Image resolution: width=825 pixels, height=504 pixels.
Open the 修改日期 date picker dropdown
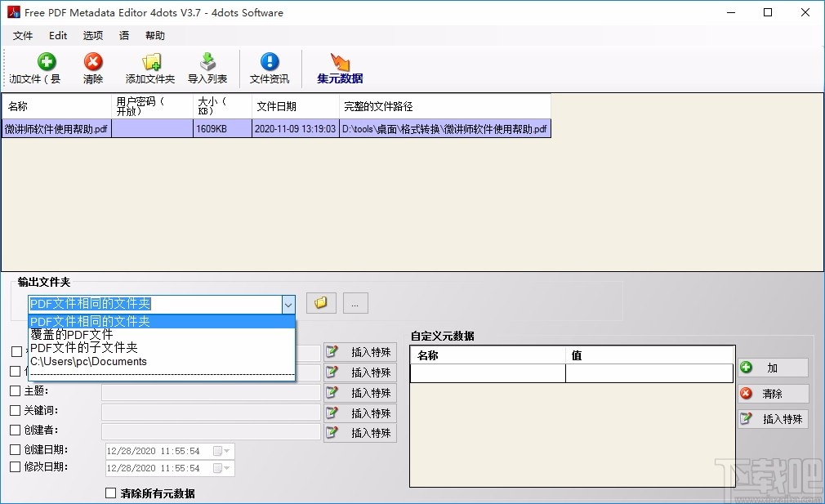(227, 468)
